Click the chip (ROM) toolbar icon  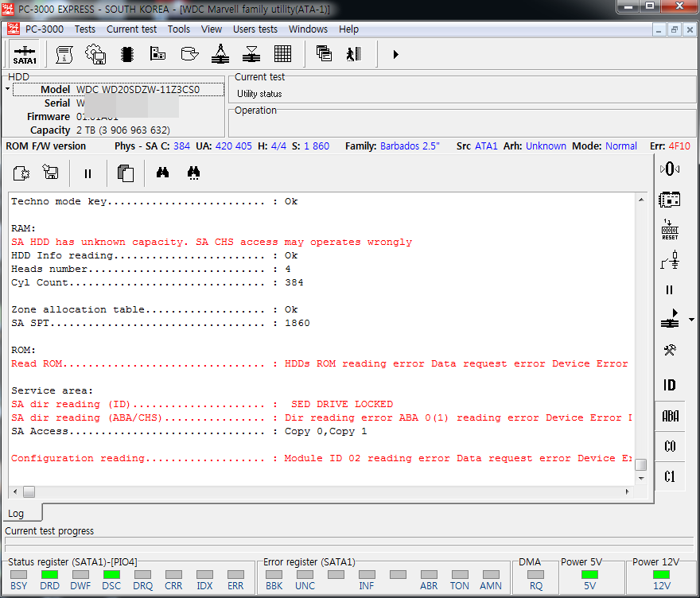tap(127, 54)
